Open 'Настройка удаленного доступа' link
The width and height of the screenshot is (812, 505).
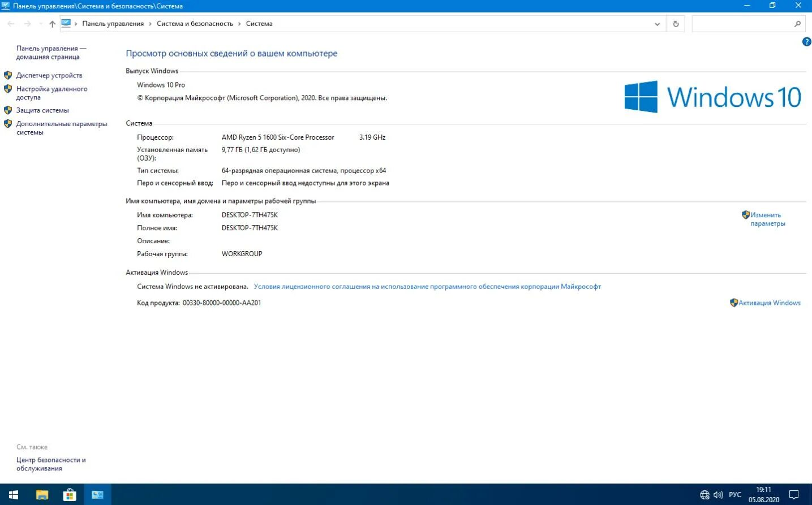[x=51, y=93]
